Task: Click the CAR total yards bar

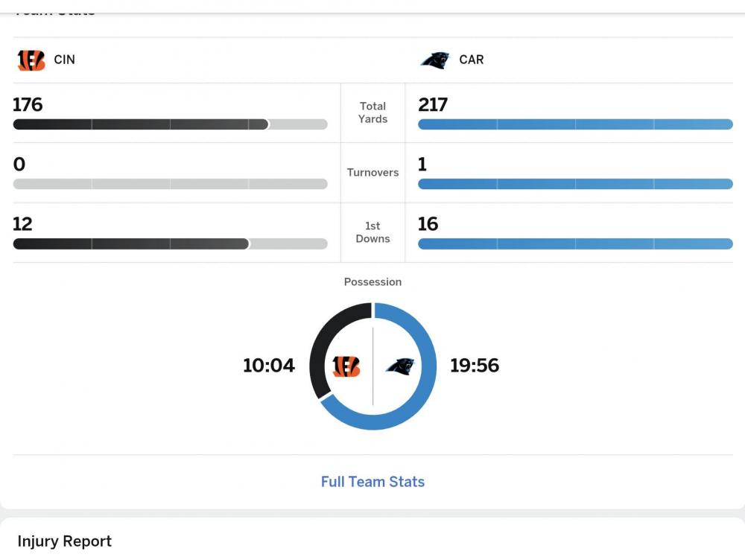Action: [x=575, y=124]
